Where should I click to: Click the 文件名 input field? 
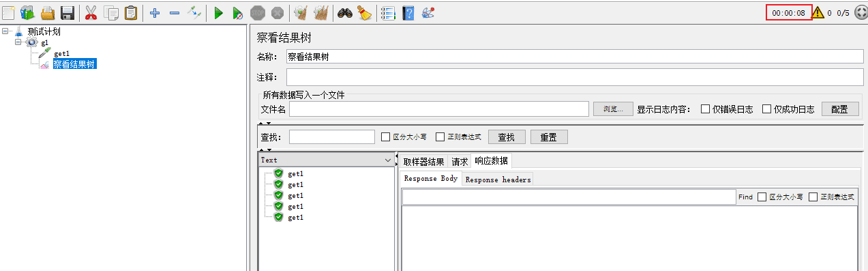[439, 109]
